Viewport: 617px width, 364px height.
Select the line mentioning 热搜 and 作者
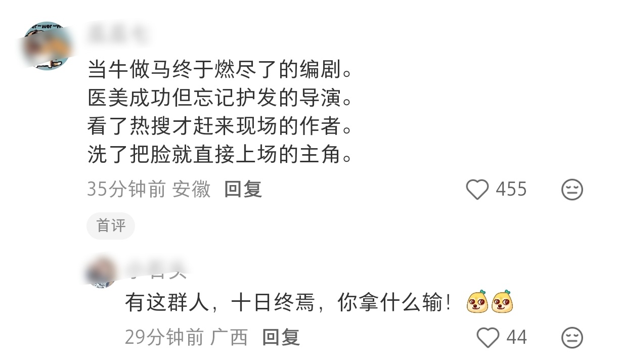pyautogui.click(x=219, y=126)
